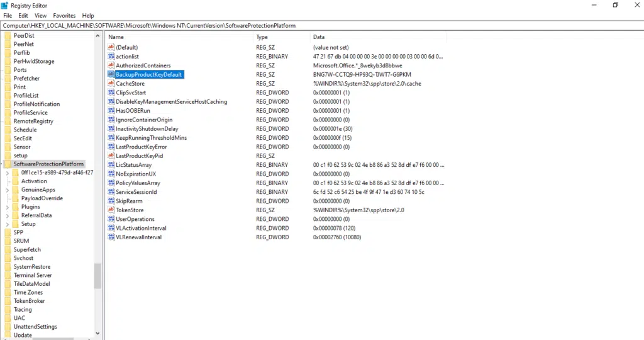Click the registry path address bar
The width and height of the screenshot is (644, 340).
(x=322, y=25)
